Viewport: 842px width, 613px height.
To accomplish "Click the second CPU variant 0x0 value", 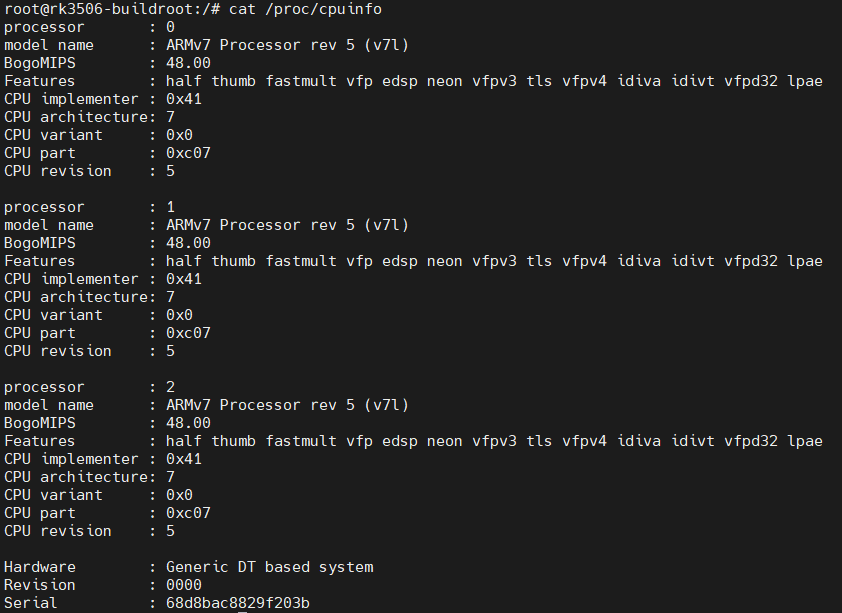I will [179, 315].
